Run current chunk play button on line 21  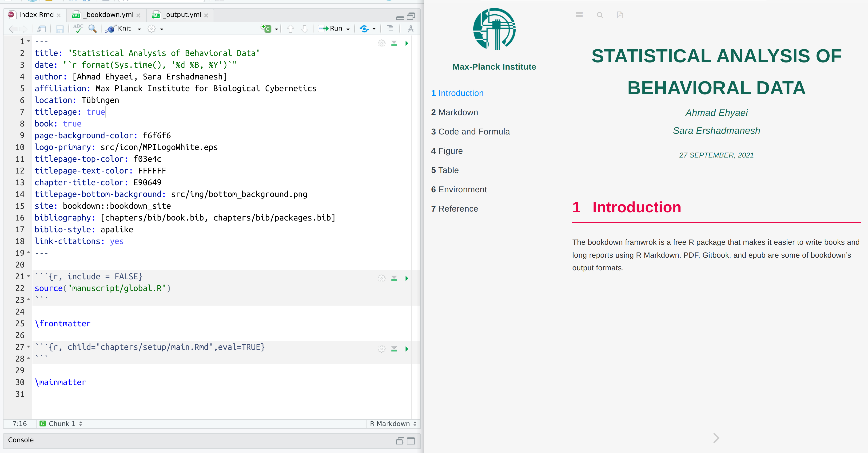(407, 278)
